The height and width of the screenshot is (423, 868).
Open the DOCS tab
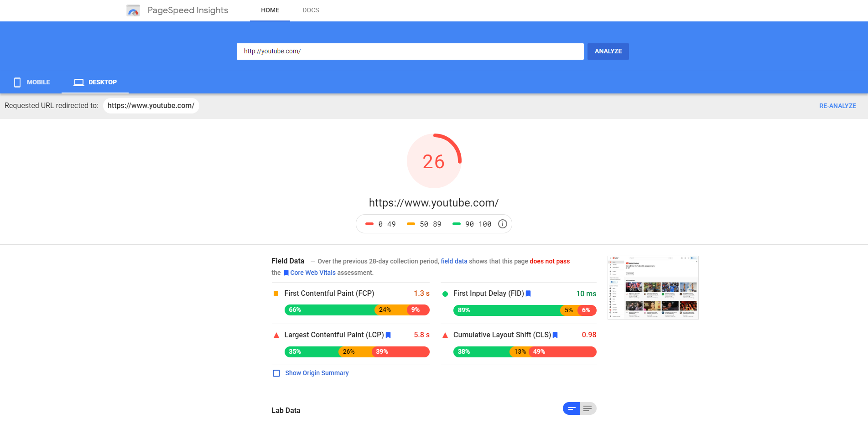click(x=311, y=10)
